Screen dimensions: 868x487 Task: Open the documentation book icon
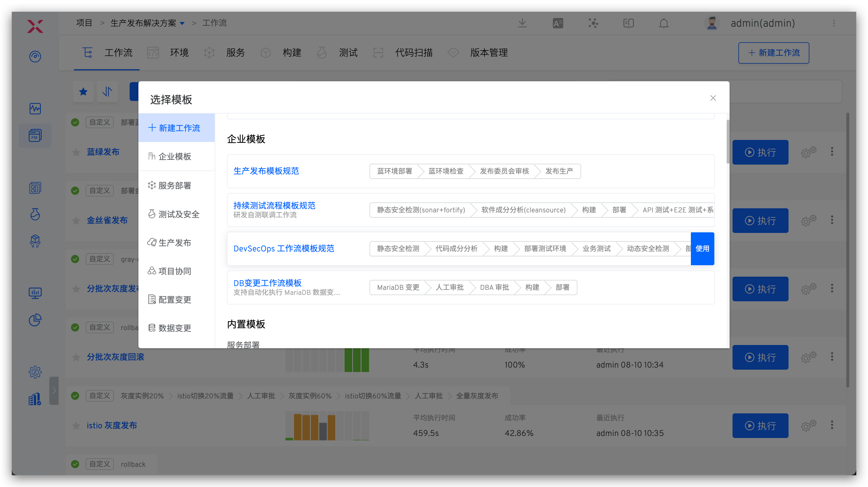[628, 23]
